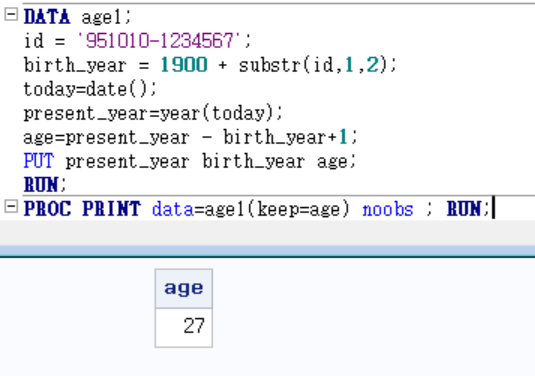This screenshot has height=376, width=535.
Task: Click the id string '951010-1234567'
Action: 160,41
